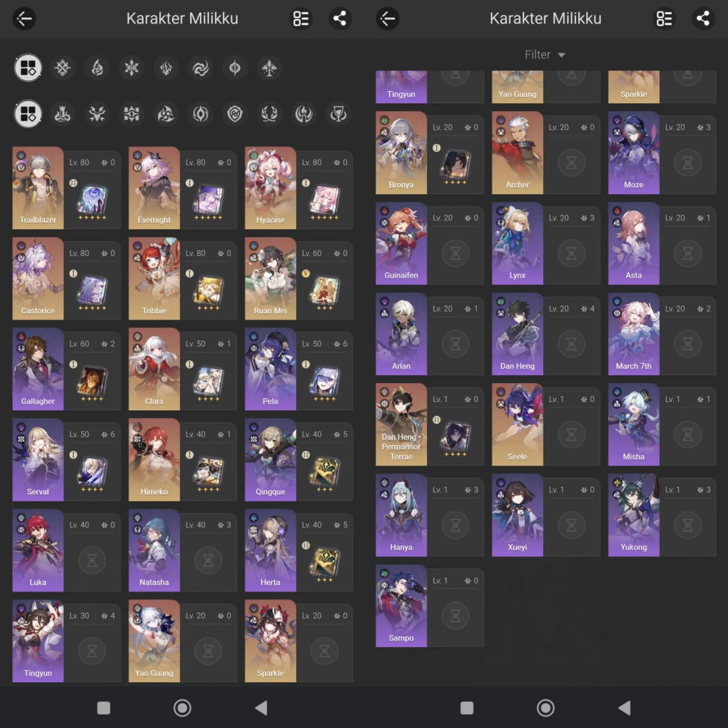Open Pela's character portrait
Image resolution: width=728 pixels, height=728 pixels.
click(270, 369)
